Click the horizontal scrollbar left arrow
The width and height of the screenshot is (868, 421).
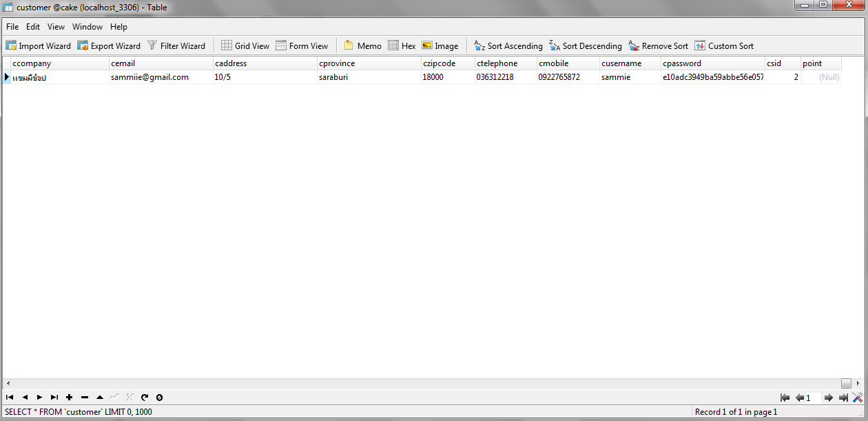(8, 383)
